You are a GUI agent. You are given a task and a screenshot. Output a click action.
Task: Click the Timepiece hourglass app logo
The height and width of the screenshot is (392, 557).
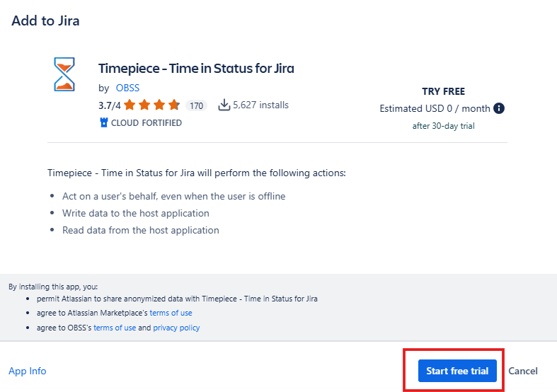tap(64, 74)
